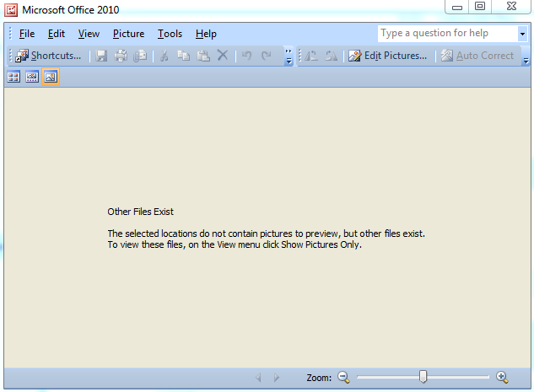This screenshot has width=534, height=392.
Task: Go to next picture arrow
Action: tap(277, 378)
